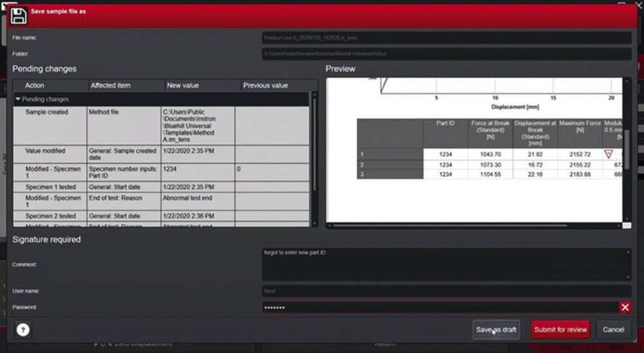Click Save as draft button
The width and height of the screenshot is (644, 353).
click(x=496, y=330)
